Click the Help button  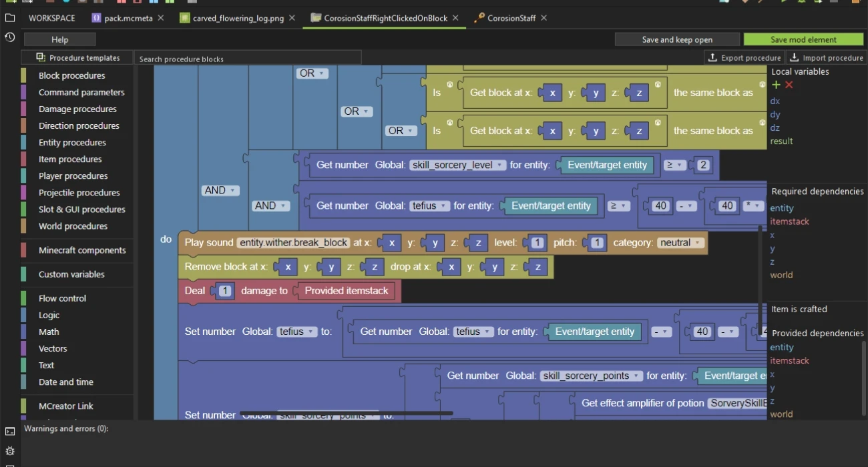tap(59, 39)
